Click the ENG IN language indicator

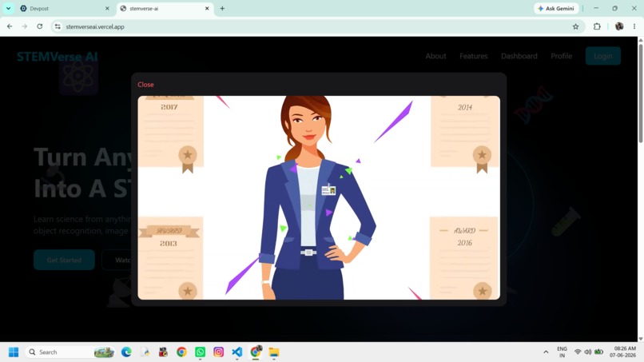[562, 352]
